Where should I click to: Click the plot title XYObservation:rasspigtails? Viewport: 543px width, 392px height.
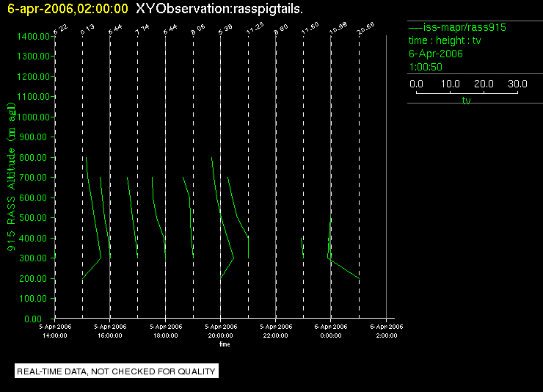[x=219, y=9]
